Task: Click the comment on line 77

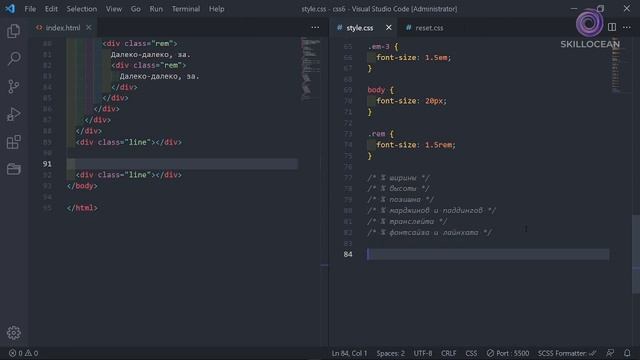Action: click(398, 178)
